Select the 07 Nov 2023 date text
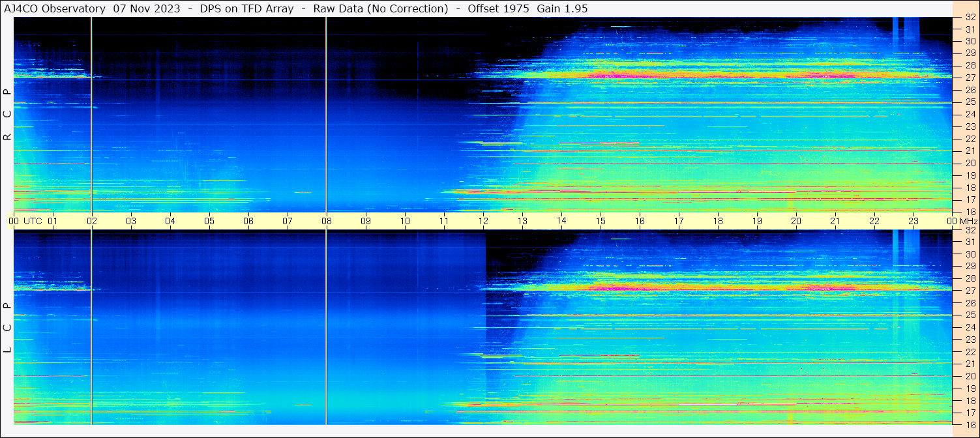The width and height of the screenshot is (980, 438). click(x=146, y=8)
